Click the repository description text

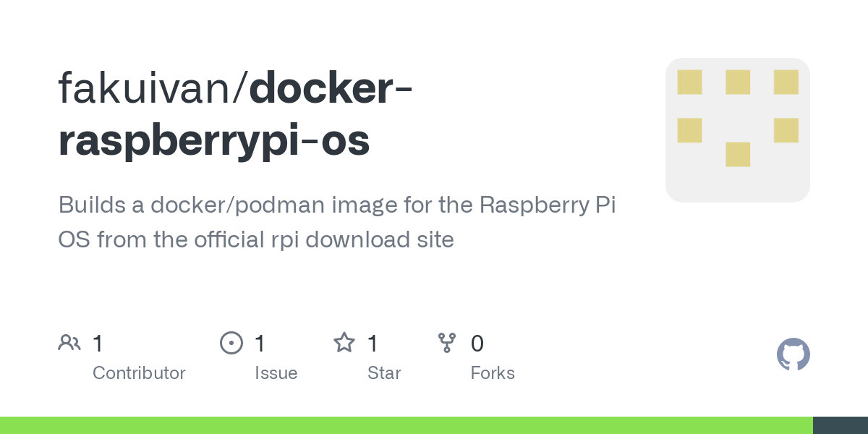(x=337, y=222)
